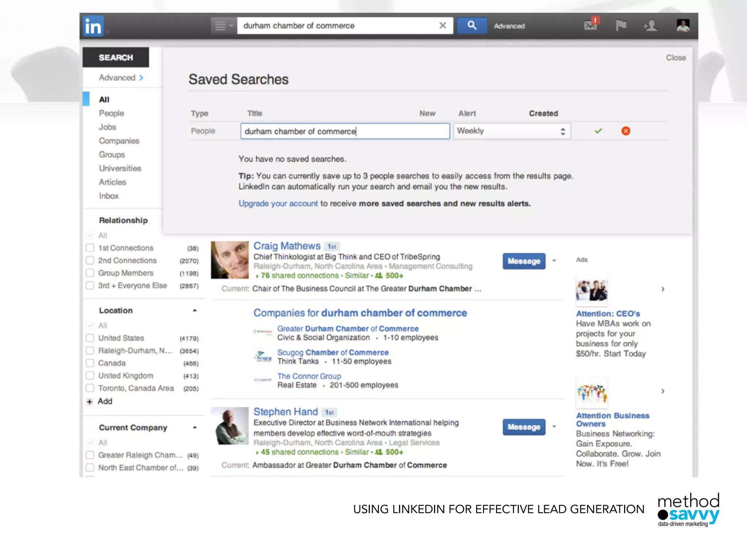Check North East Chamber company filter
Viewport: 747px width, 560px height.
point(90,467)
